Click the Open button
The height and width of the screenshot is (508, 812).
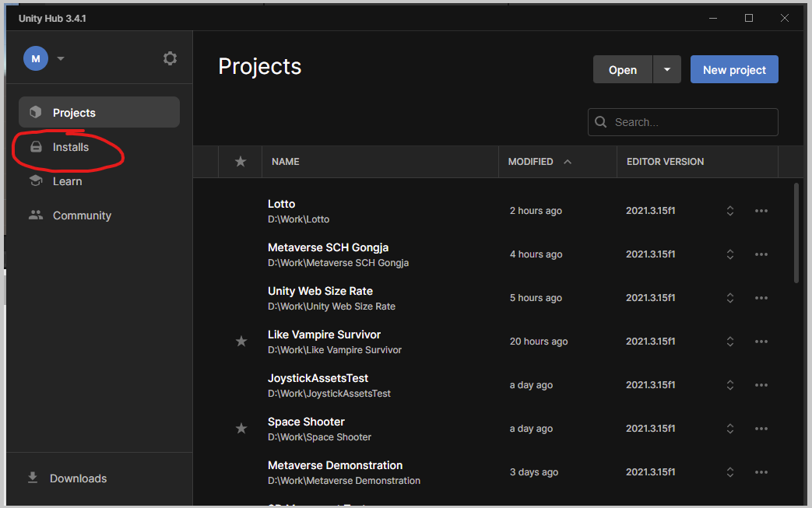tap(623, 70)
